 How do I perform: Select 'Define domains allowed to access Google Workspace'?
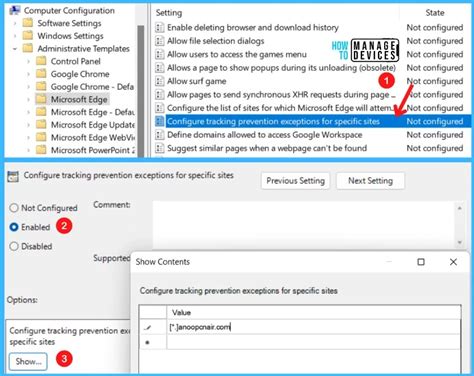click(265, 135)
